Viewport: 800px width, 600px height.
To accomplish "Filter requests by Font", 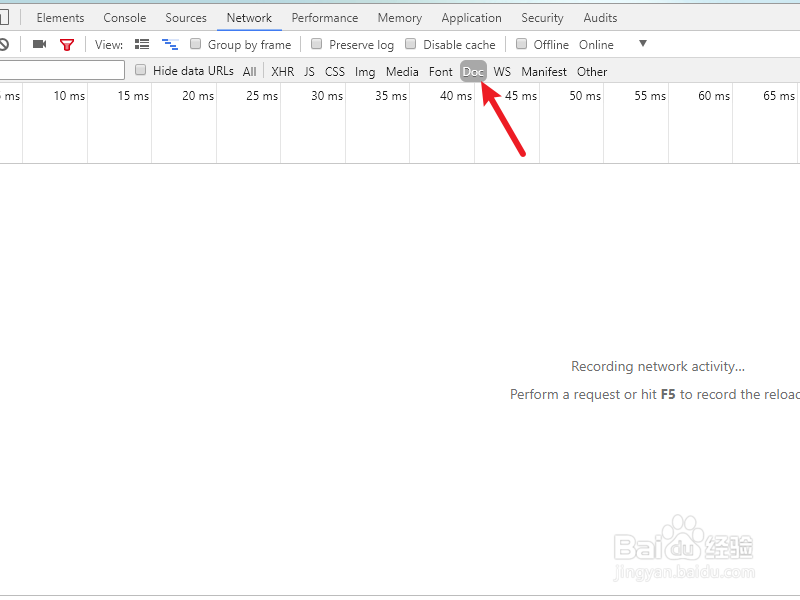I will [x=440, y=71].
